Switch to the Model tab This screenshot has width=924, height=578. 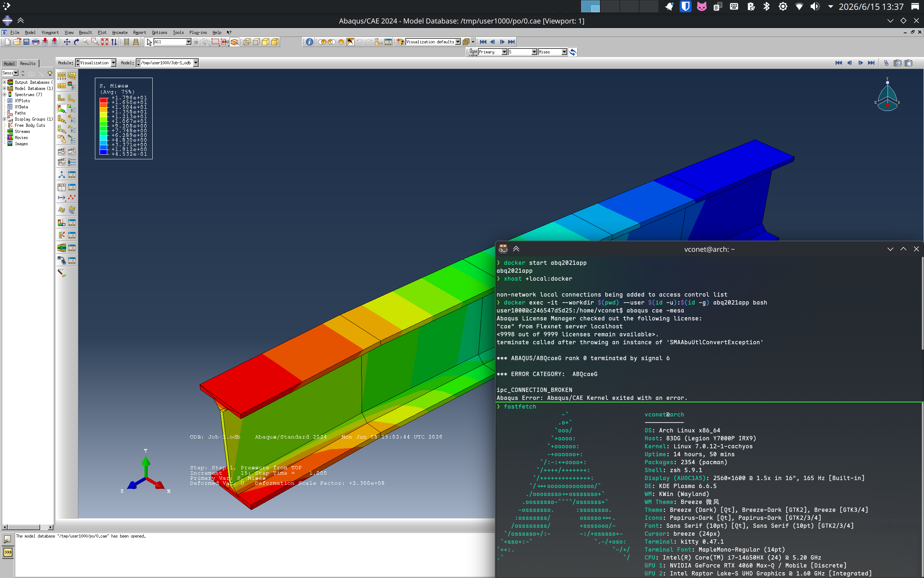coord(9,64)
